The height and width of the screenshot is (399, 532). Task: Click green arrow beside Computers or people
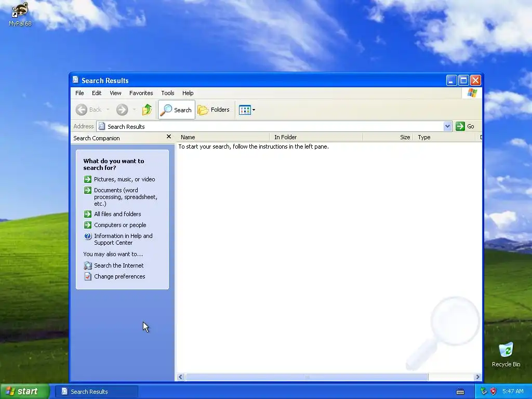coord(88,225)
